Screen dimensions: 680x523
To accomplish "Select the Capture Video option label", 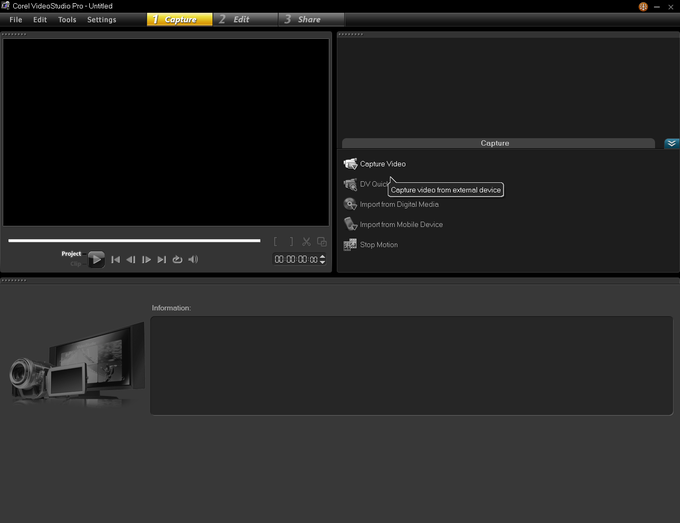I will coord(382,164).
